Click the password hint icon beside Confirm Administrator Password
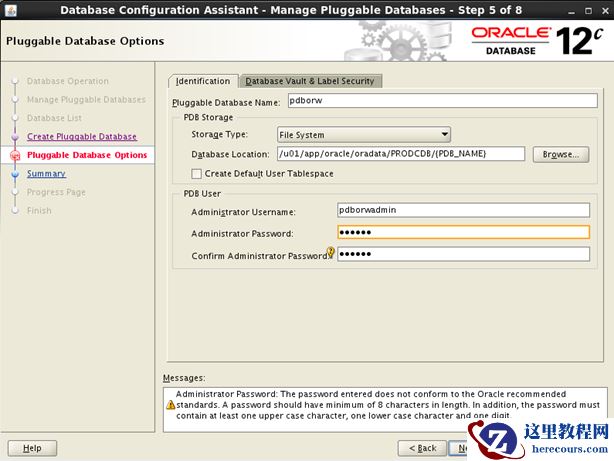 (x=331, y=252)
